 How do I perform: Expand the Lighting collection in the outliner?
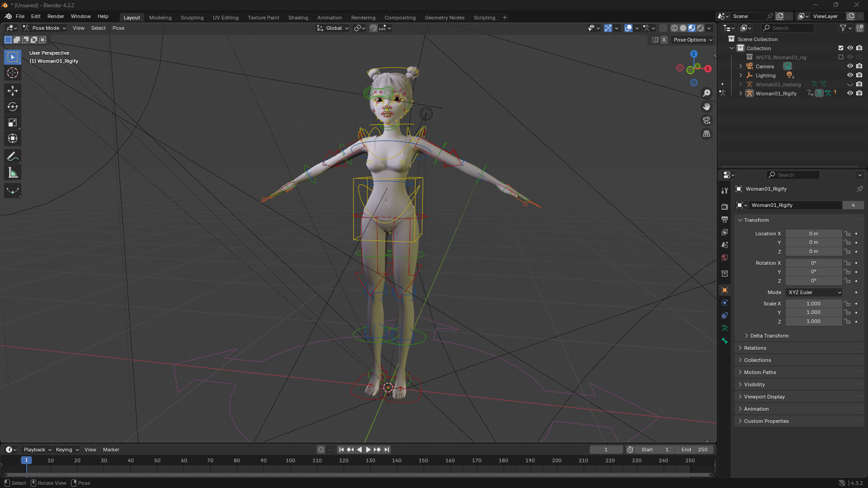point(740,75)
